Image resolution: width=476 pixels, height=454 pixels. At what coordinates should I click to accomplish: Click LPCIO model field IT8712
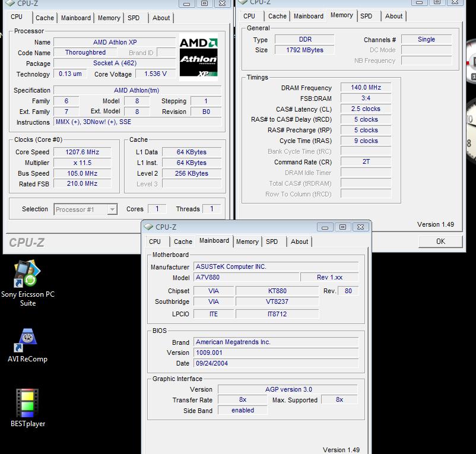point(277,314)
